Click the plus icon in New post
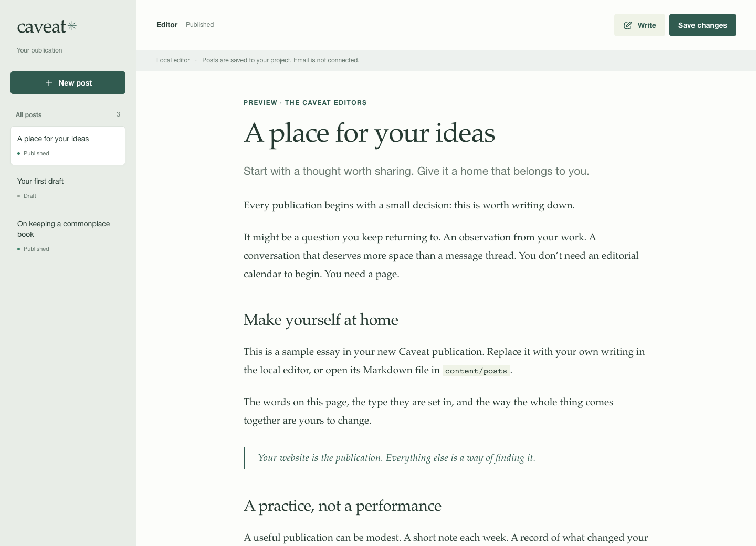Image resolution: width=756 pixels, height=546 pixels. pos(49,83)
